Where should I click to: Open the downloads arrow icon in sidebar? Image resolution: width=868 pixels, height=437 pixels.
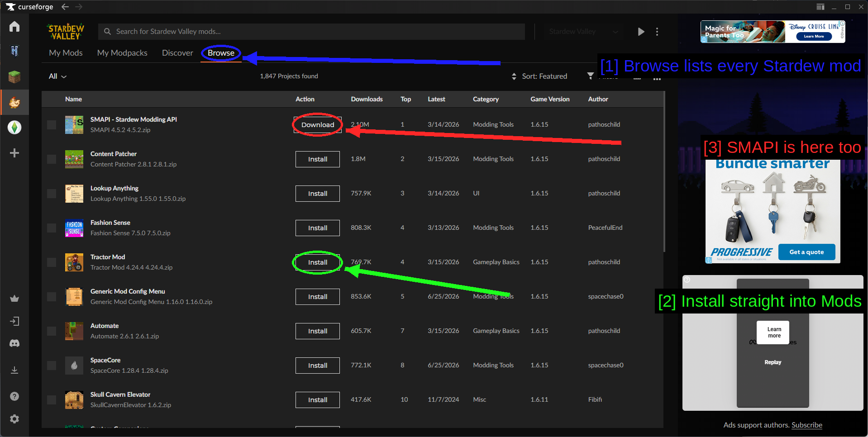point(14,370)
